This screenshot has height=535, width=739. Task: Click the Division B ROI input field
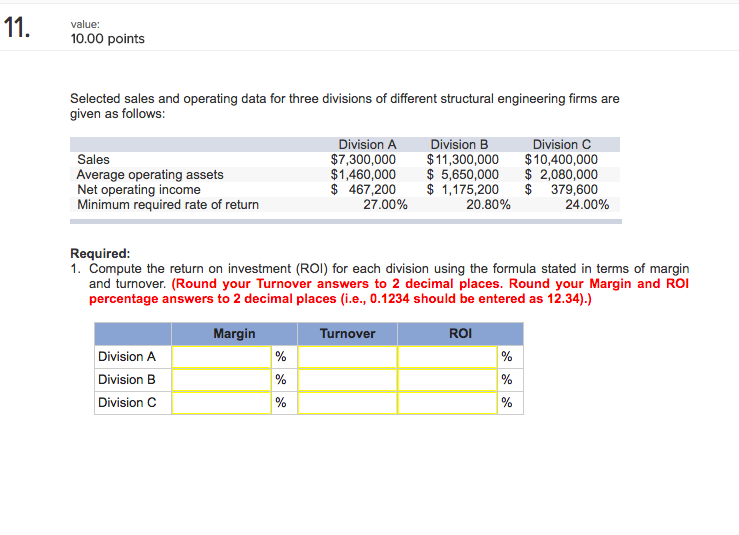(447, 380)
